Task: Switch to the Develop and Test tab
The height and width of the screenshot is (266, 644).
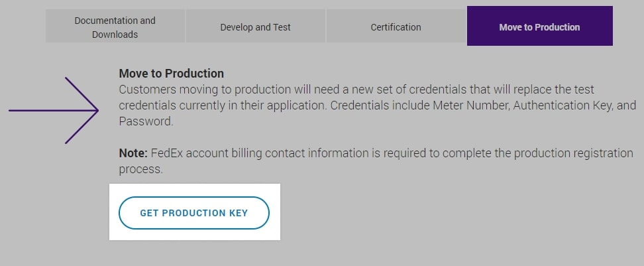Action: [x=255, y=27]
